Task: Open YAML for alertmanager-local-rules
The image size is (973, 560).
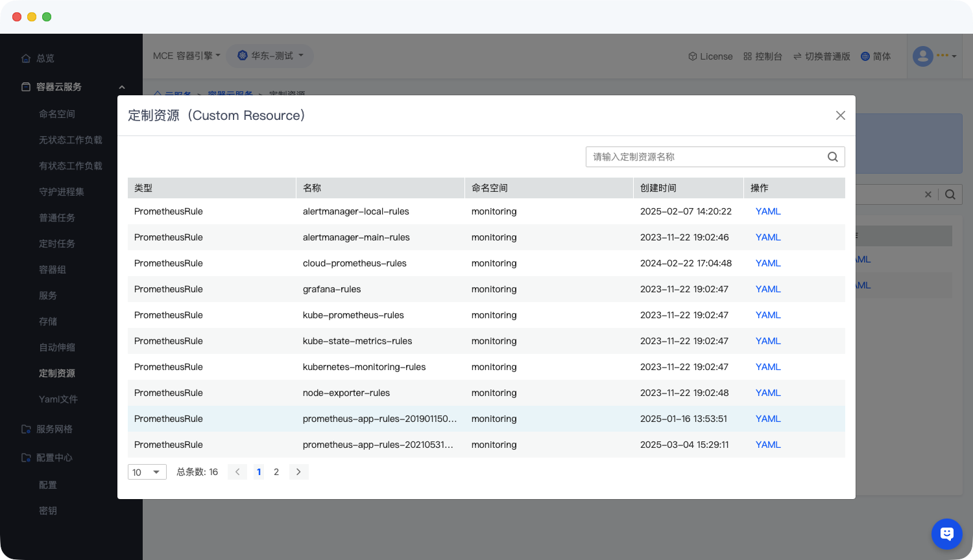Action: pos(768,211)
